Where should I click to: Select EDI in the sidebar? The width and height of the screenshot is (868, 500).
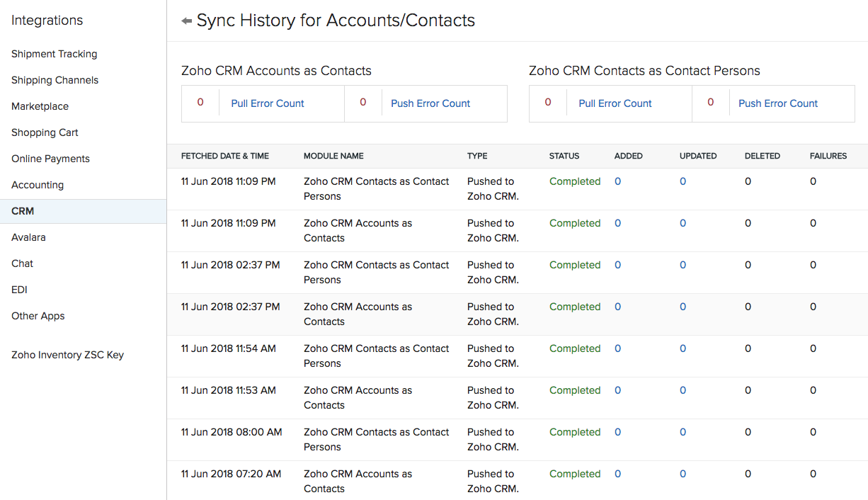19,290
